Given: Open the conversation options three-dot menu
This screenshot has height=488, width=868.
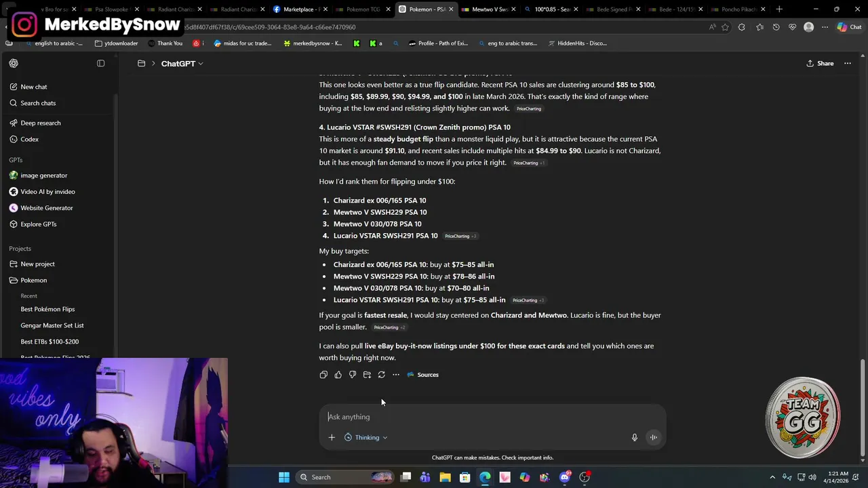Looking at the screenshot, I should coord(848,63).
